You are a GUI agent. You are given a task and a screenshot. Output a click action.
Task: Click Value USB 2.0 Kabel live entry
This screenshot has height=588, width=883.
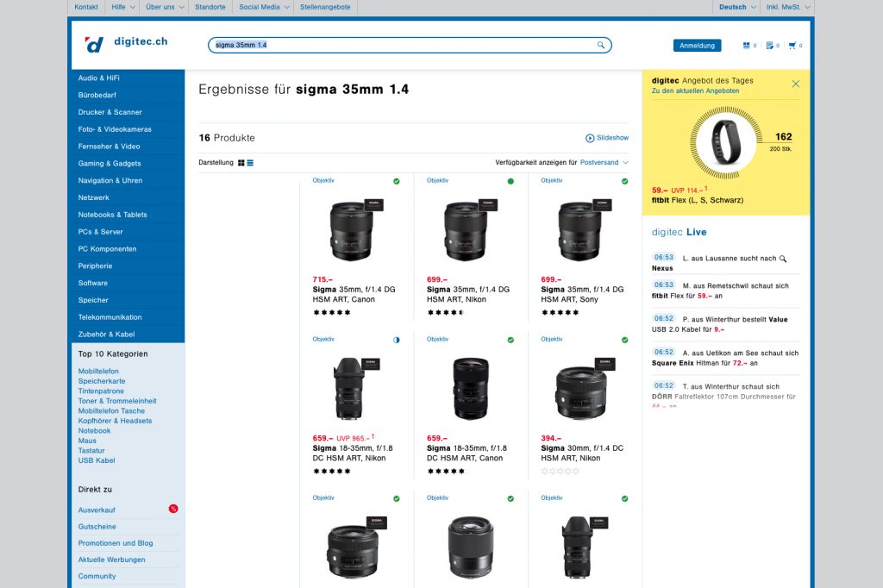[725, 324]
